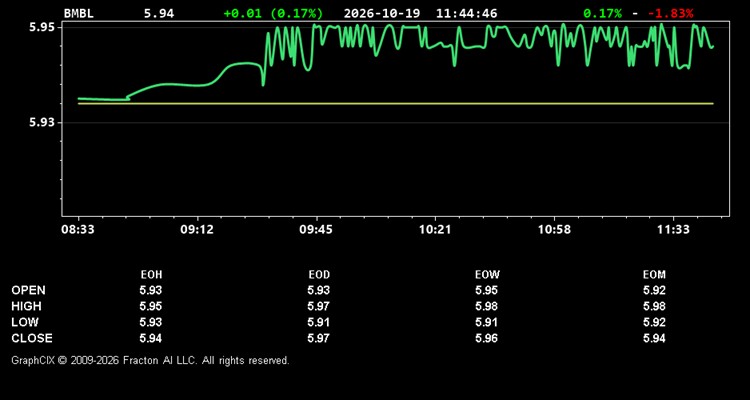Select the EOW open value 5.95
The height and width of the screenshot is (400, 750).
[x=486, y=290]
